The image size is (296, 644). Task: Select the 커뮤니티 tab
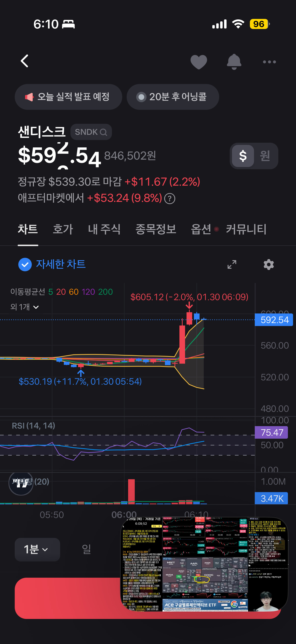tap(246, 229)
